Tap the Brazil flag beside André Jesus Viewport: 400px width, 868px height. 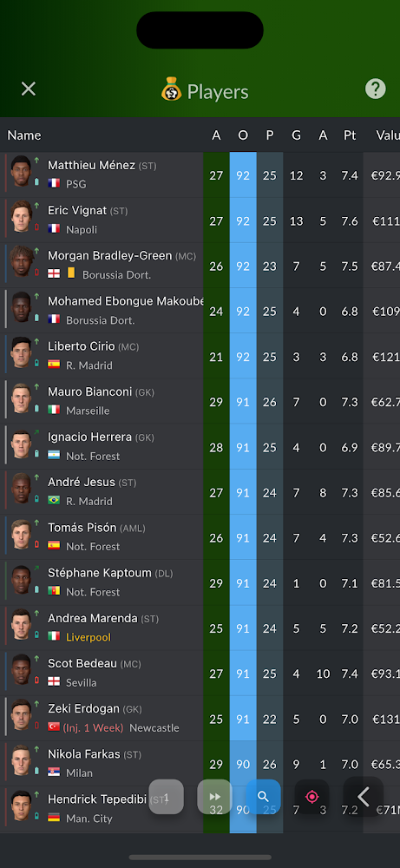pos(54,501)
